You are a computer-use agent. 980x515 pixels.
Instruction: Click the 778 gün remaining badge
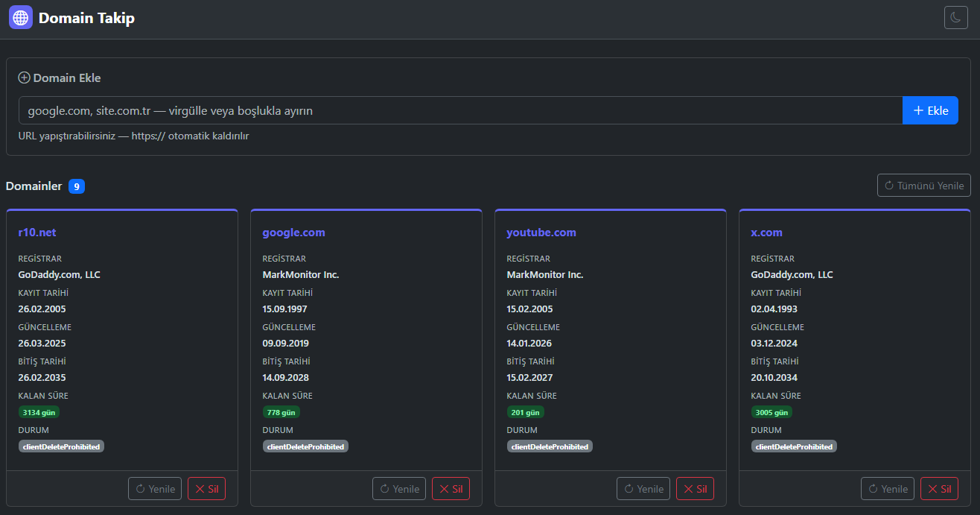click(x=281, y=412)
